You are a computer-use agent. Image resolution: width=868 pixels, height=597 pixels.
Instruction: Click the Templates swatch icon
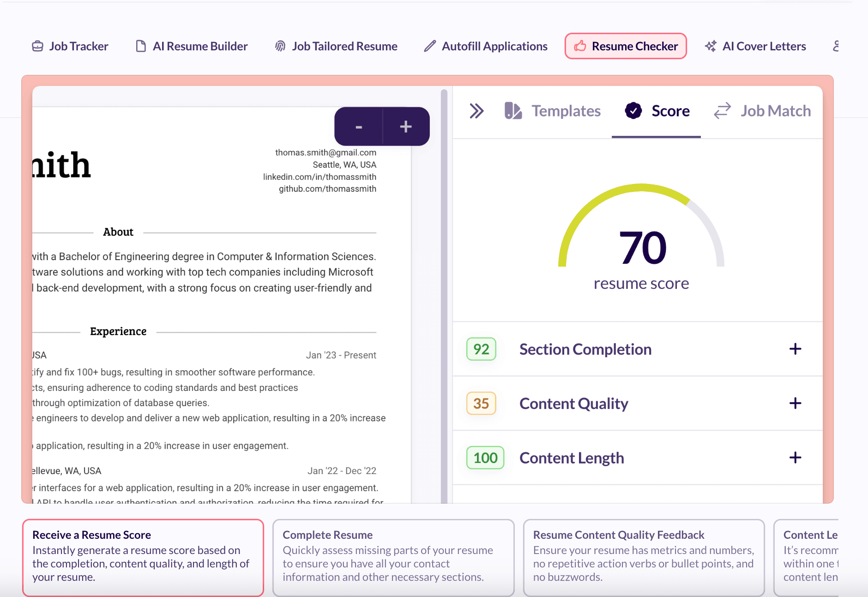click(x=513, y=111)
